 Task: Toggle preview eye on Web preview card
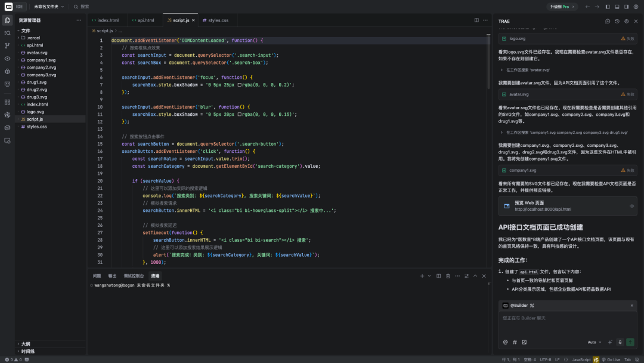coord(631,206)
